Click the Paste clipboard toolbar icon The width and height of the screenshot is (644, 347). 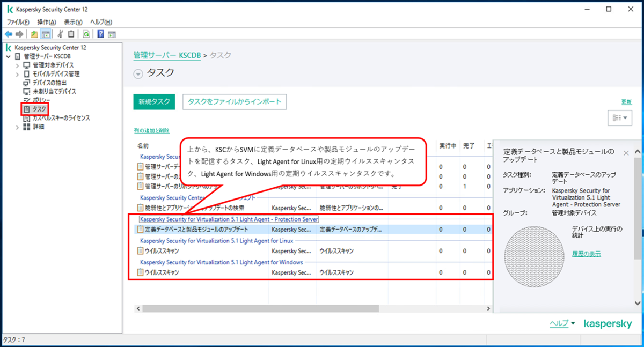tap(71, 34)
